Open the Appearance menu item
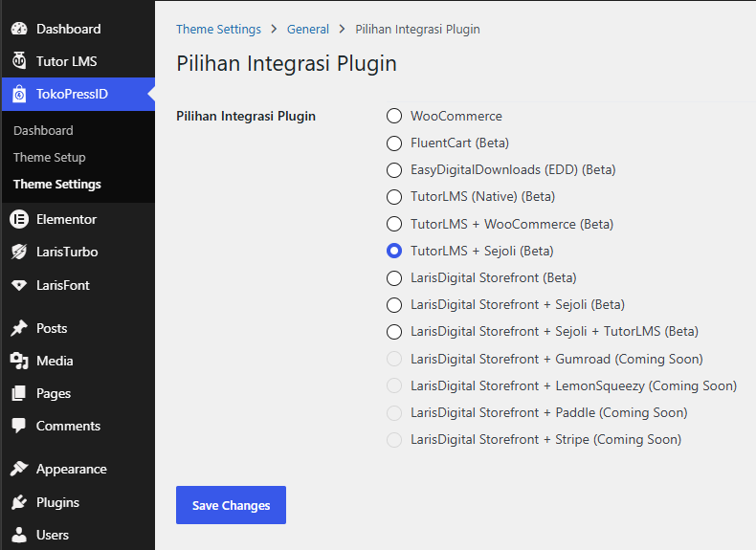 coord(78,469)
